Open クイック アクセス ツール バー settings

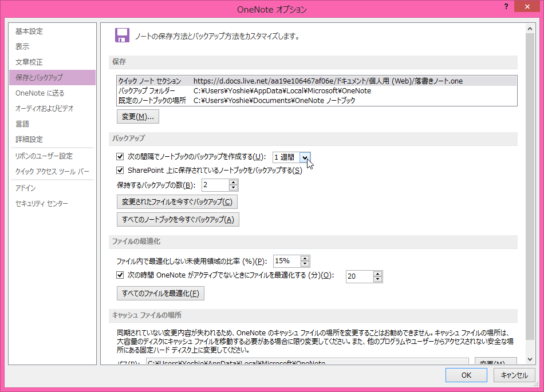coord(52,172)
